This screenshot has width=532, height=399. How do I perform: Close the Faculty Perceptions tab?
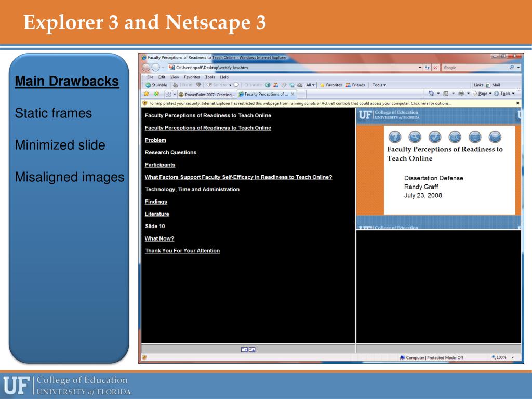tap(292, 94)
